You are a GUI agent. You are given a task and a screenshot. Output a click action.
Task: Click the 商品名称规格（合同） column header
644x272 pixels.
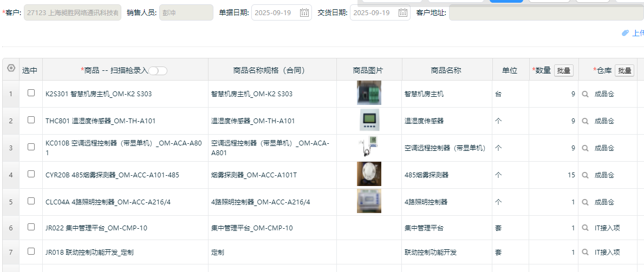(x=272, y=70)
